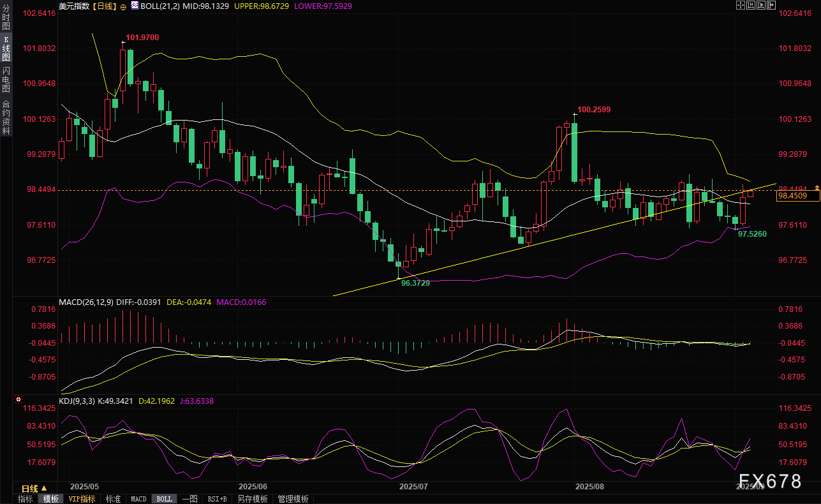This screenshot has width=821, height=504.
Task: Click the 管理模板 button
Action: pyautogui.click(x=293, y=499)
